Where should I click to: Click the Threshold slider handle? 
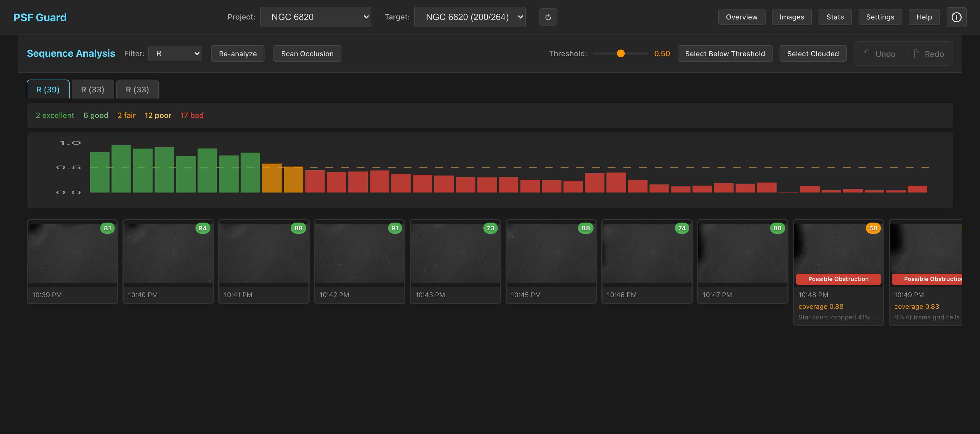pos(621,54)
